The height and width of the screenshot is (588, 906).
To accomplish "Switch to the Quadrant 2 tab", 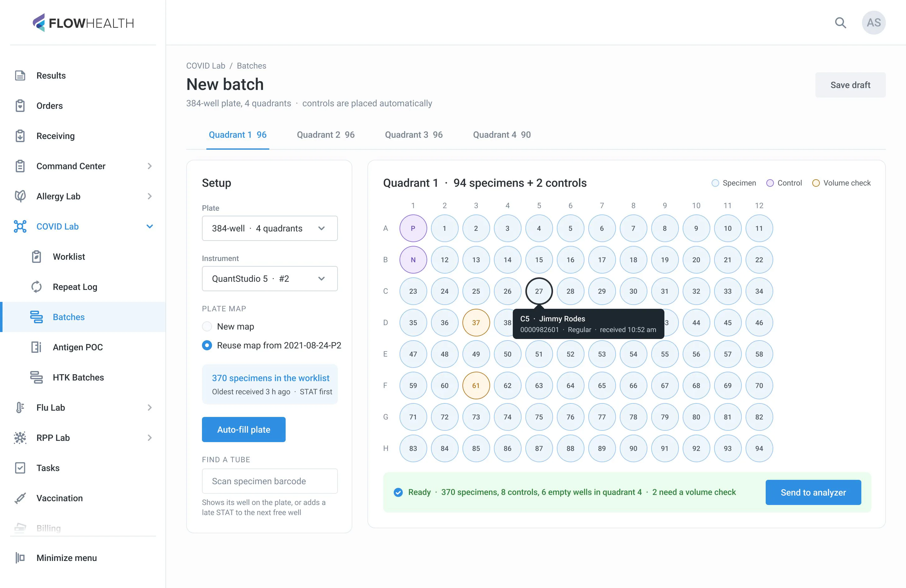I will [326, 135].
